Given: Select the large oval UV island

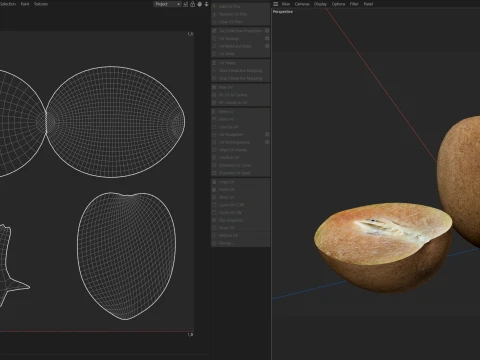Looking at the screenshot, I should (115, 122).
